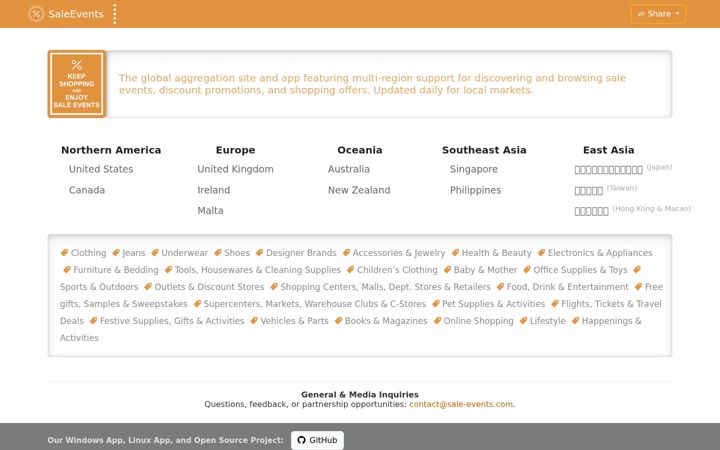Screen dimensions: 720x450
Task: Click tag icon beside Pet Supplies & Activities
Action: pyautogui.click(x=436, y=304)
